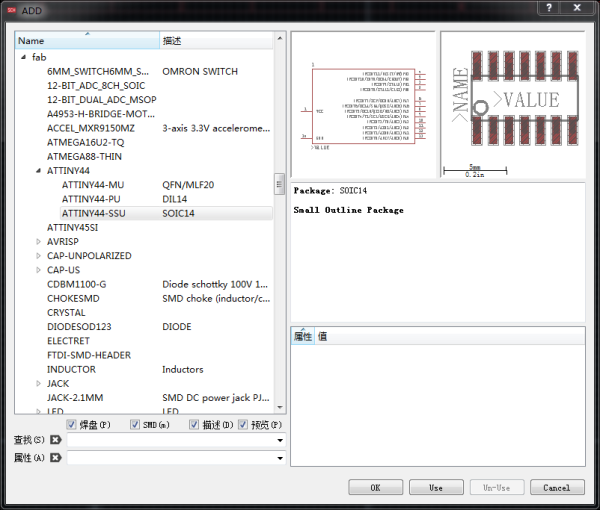600x510 pixels.
Task: Toggle the 描述 (D) checkbox
Action: pos(194,424)
